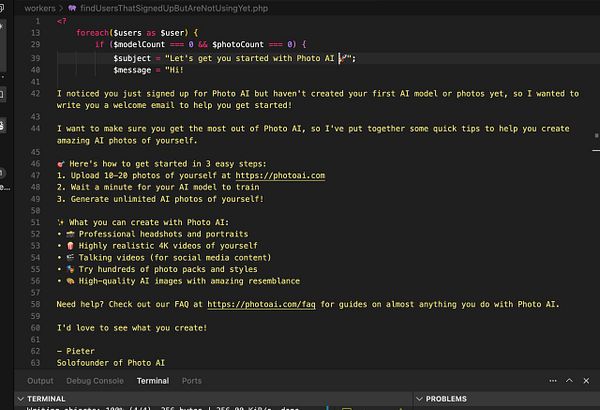Click "Solofounder of Photo AI" line
Viewport: 600px width, 410px height.
click(111, 363)
